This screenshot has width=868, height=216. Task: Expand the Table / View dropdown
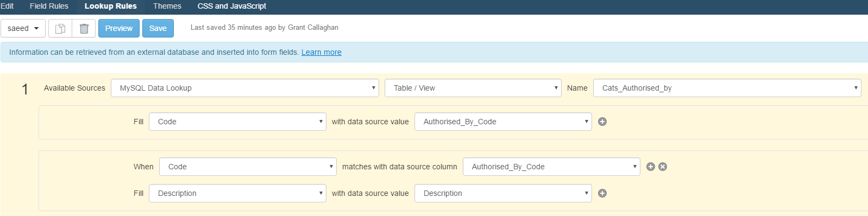click(473, 88)
